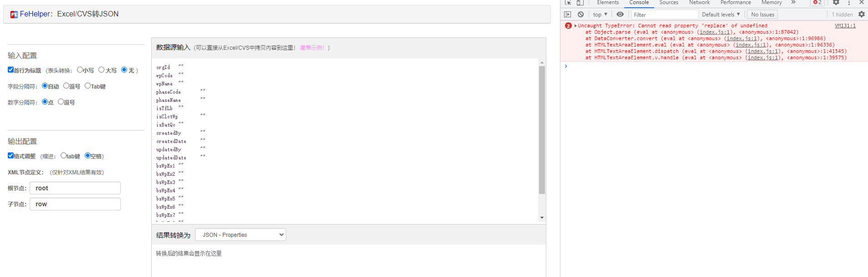
Task: Click the bsWpEx7 line in data textarea
Action: pos(170,215)
